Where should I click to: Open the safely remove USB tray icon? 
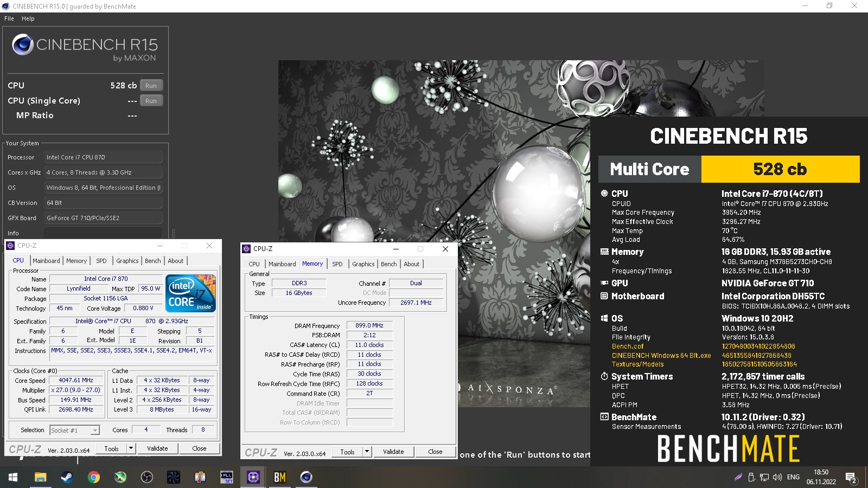[751, 477]
